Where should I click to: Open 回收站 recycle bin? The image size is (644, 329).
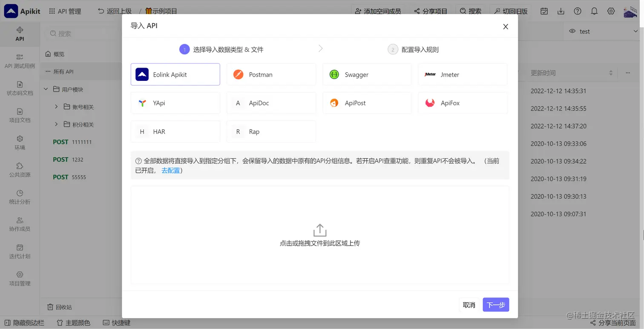(x=59, y=307)
